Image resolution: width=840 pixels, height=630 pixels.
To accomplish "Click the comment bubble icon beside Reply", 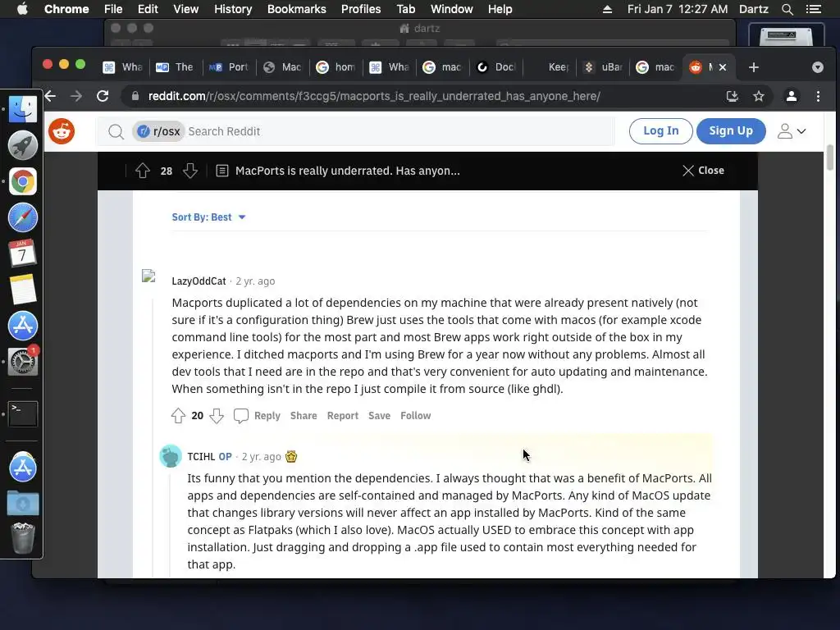I will pyautogui.click(x=241, y=416).
